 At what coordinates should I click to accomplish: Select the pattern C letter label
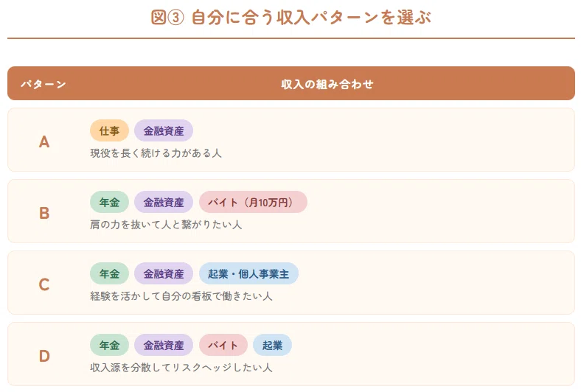44,284
